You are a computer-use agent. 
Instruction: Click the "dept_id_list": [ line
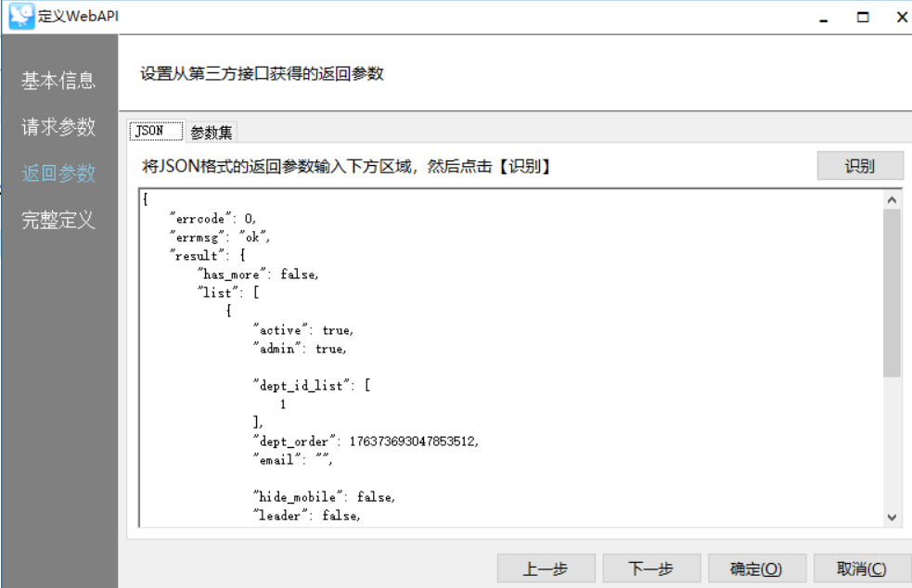click(312, 385)
